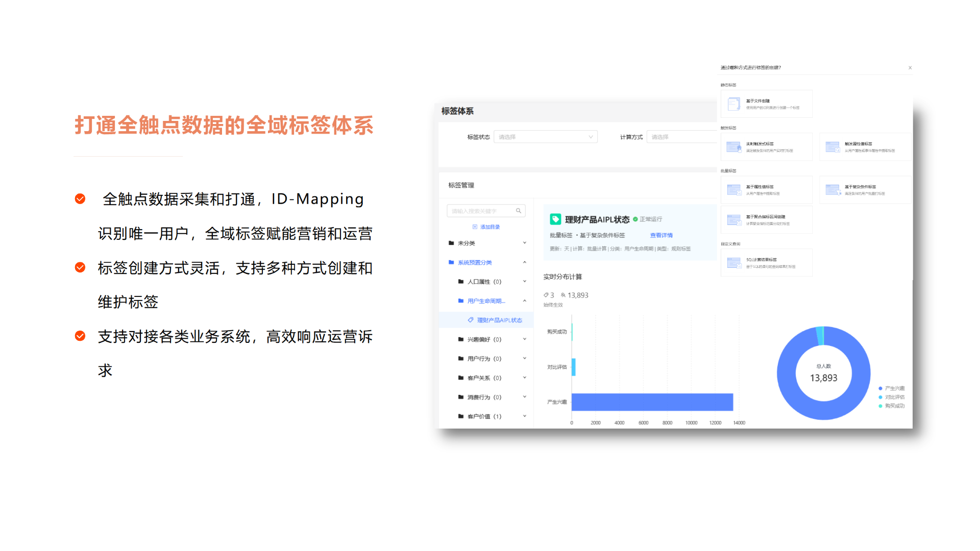Select the 用户生命周期 tree node

tap(486, 301)
